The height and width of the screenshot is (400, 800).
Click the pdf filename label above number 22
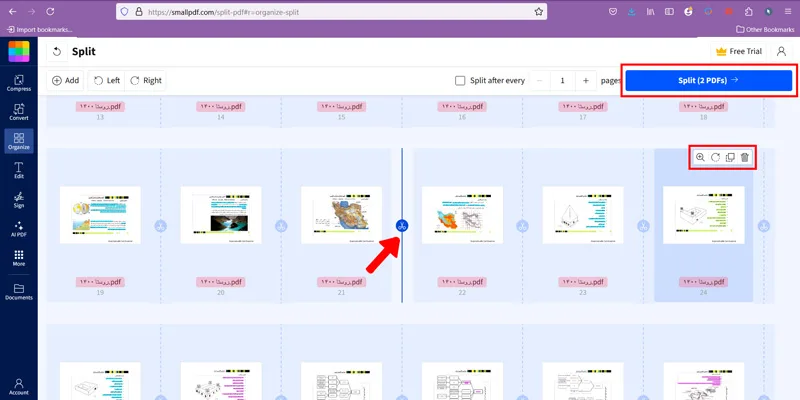(462, 282)
